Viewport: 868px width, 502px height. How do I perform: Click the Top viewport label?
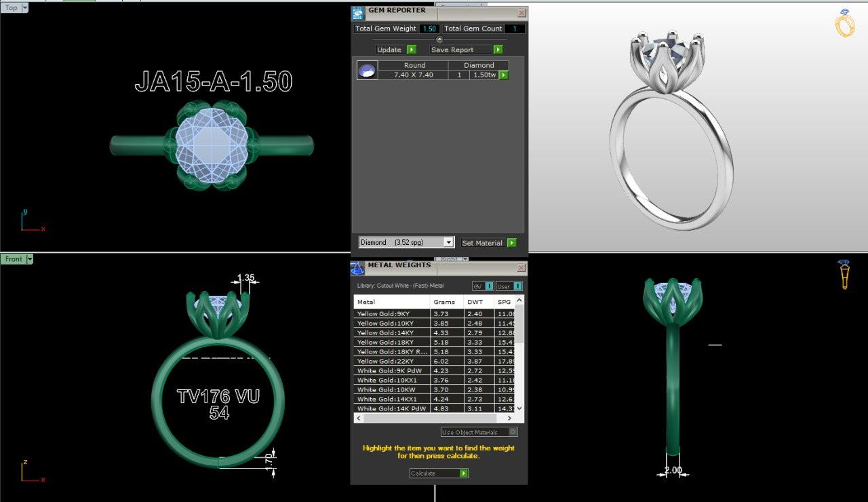click(x=11, y=7)
